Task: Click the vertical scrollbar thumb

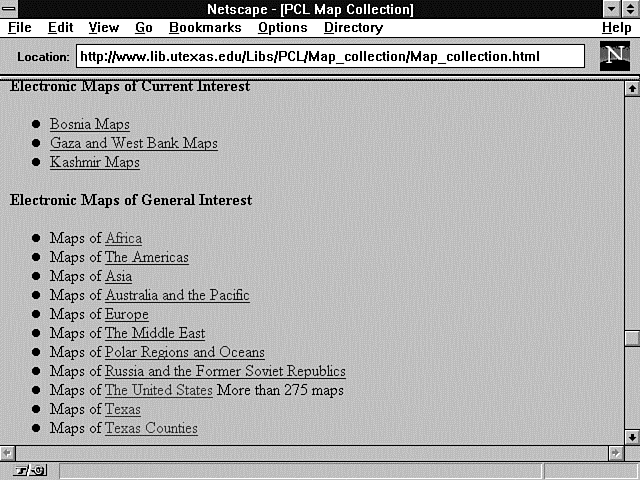Action: 631,338
